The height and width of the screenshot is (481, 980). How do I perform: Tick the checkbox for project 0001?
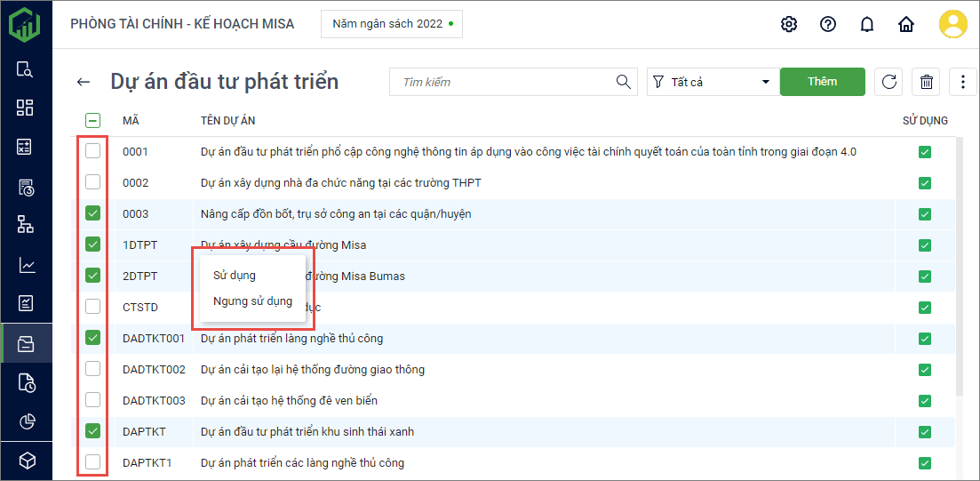point(93,152)
